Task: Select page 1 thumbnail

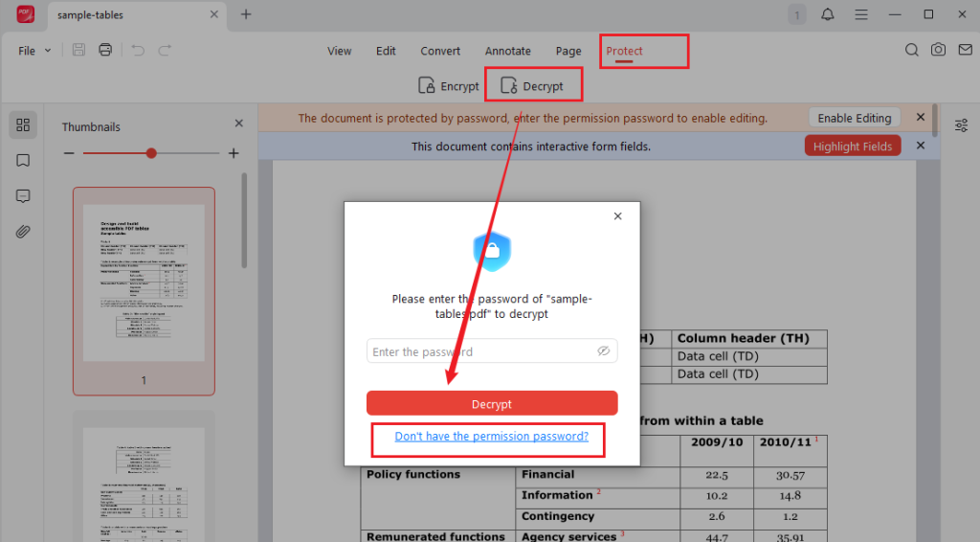Action: click(x=144, y=291)
